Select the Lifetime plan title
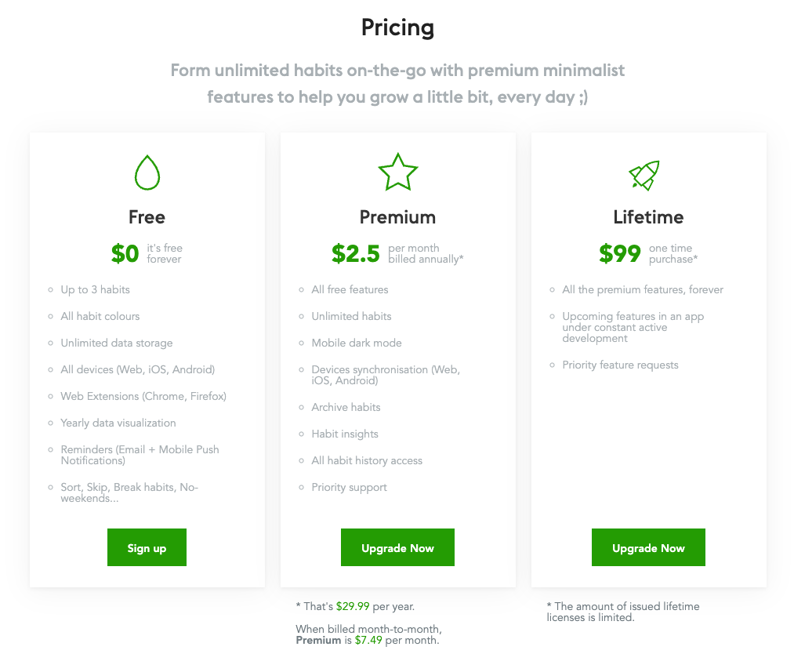794x672 pixels. coord(648,217)
